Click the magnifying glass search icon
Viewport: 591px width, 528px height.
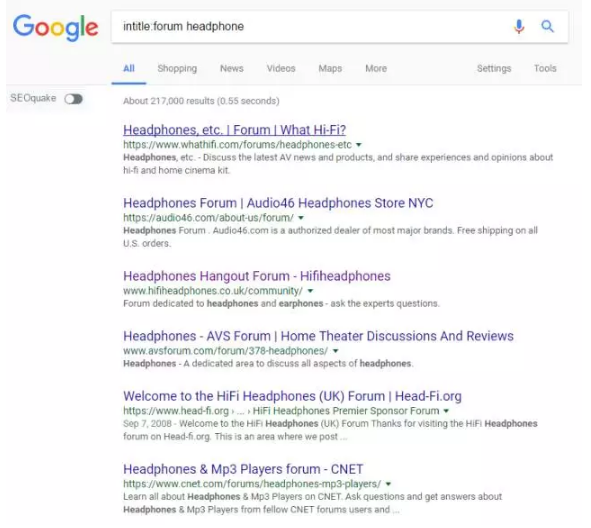pos(547,26)
